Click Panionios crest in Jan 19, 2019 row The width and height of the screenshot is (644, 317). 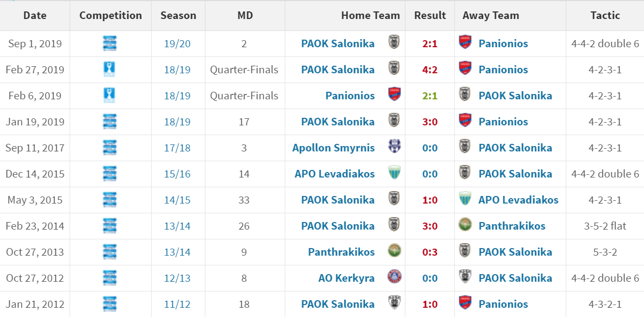coord(465,121)
